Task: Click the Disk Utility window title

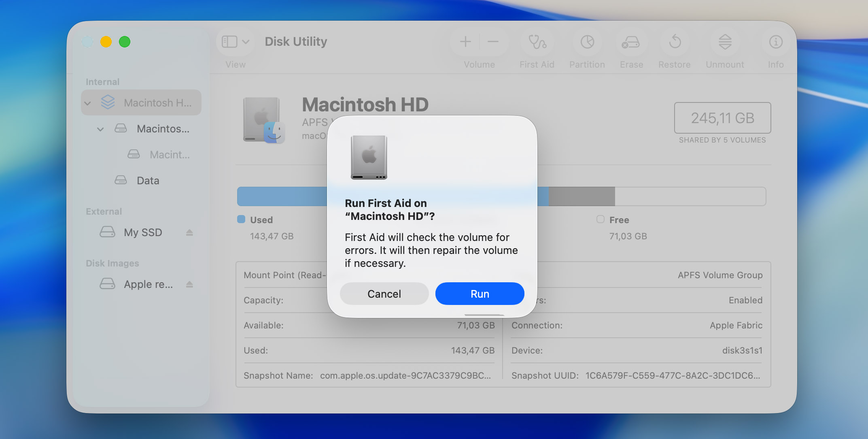Action: (x=296, y=41)
